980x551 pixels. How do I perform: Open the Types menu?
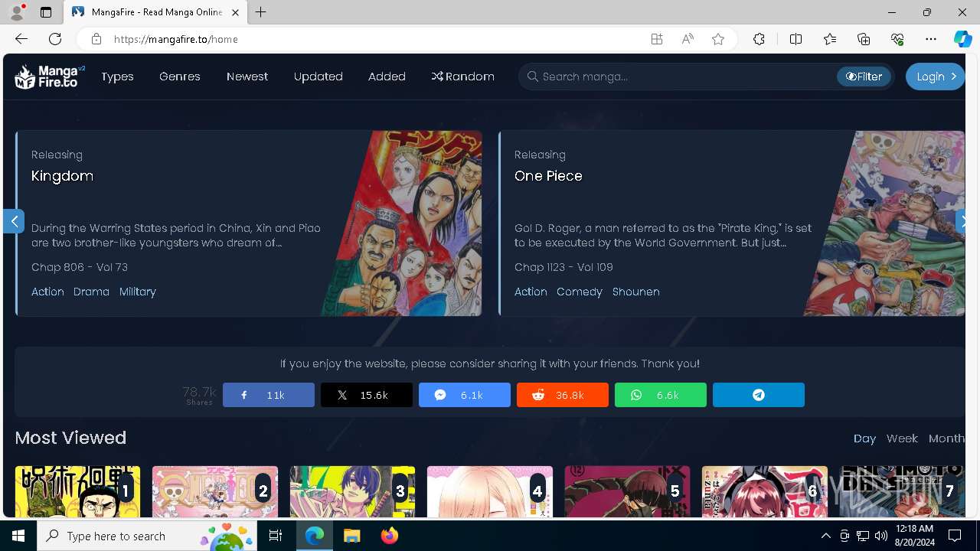[x=117, y=77]
